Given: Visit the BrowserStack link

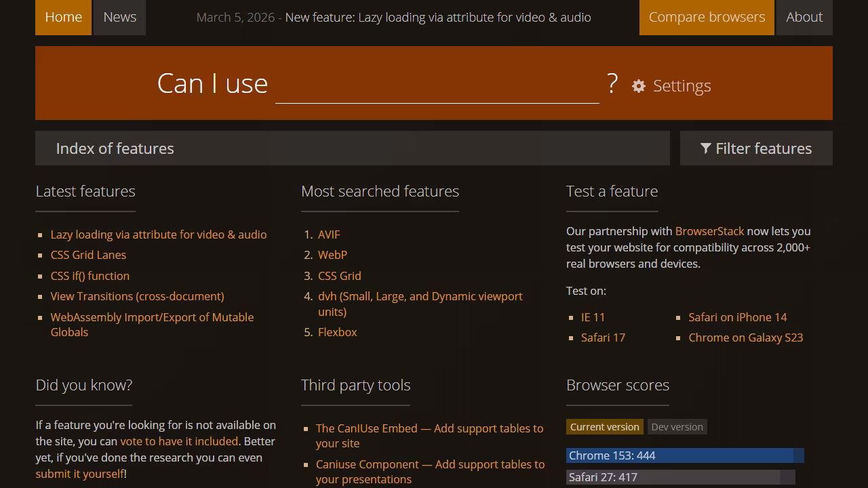Looking at the screenshot, I should click(x=709, y=231).
